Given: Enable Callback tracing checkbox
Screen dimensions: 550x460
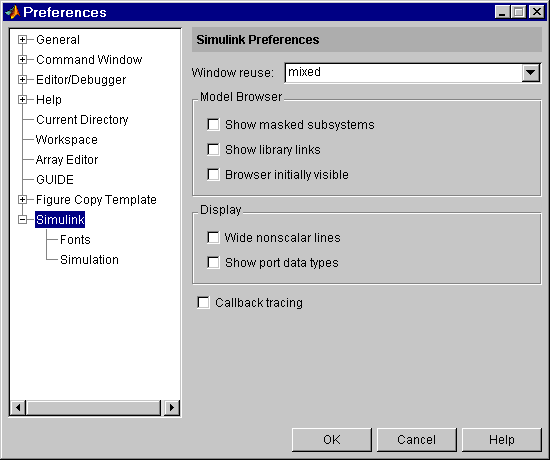Looking at the screenshot, I should [203, 302].
